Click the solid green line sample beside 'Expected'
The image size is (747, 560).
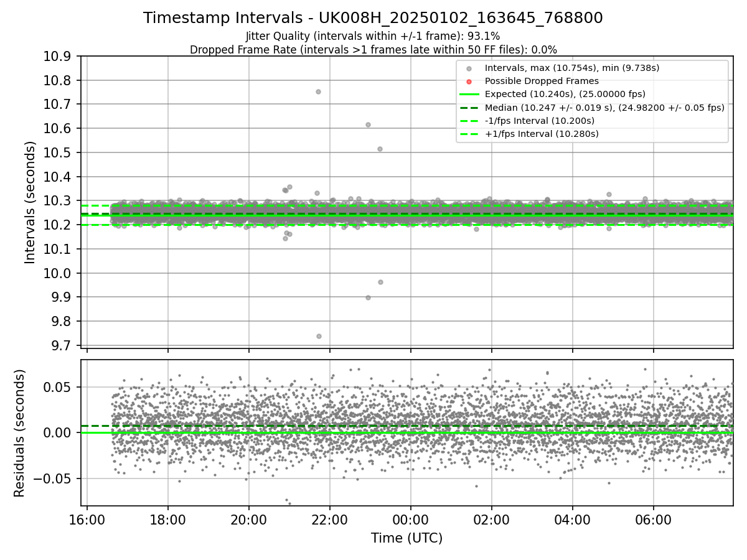(x=469, y=95)
